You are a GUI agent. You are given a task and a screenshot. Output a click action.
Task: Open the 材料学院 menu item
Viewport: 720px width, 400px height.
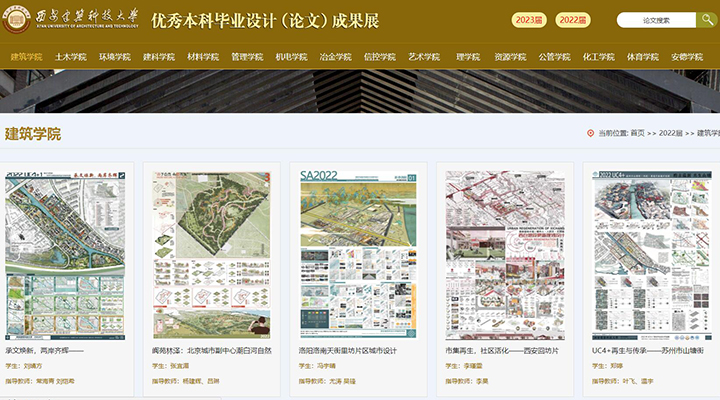(x=203, y=57)
